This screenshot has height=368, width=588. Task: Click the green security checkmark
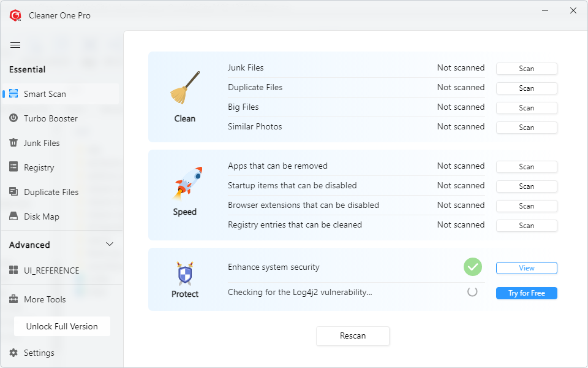tap(472, 267)
